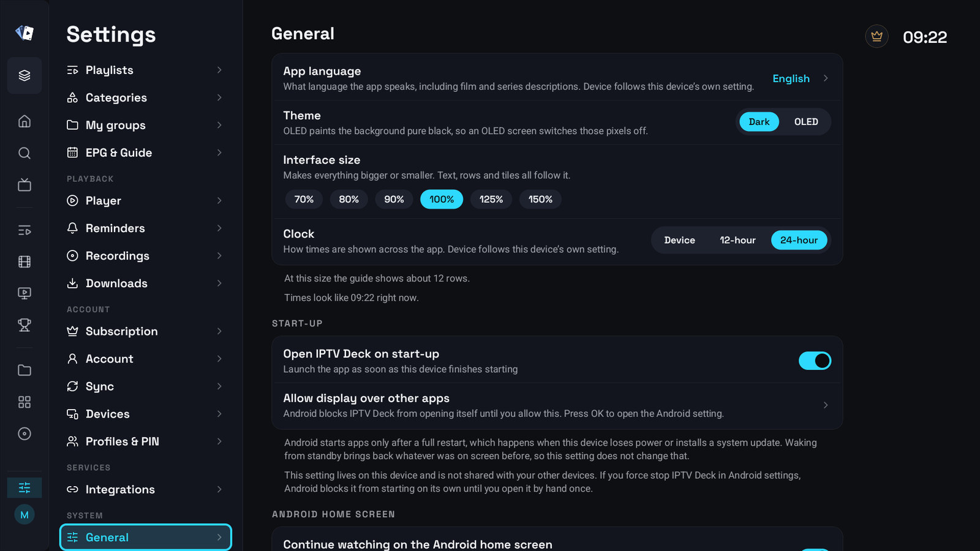Open EPG & Guide settings section
Image resolution: width=980 pixels, height=551 pixels.
click(x=146, y=153)
